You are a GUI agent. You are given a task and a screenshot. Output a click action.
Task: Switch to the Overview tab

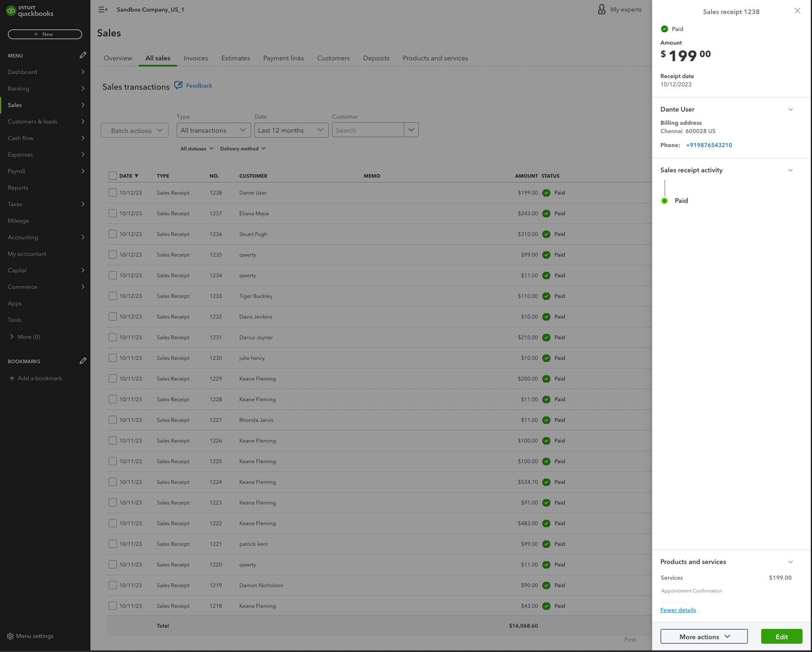click(118, 58)
